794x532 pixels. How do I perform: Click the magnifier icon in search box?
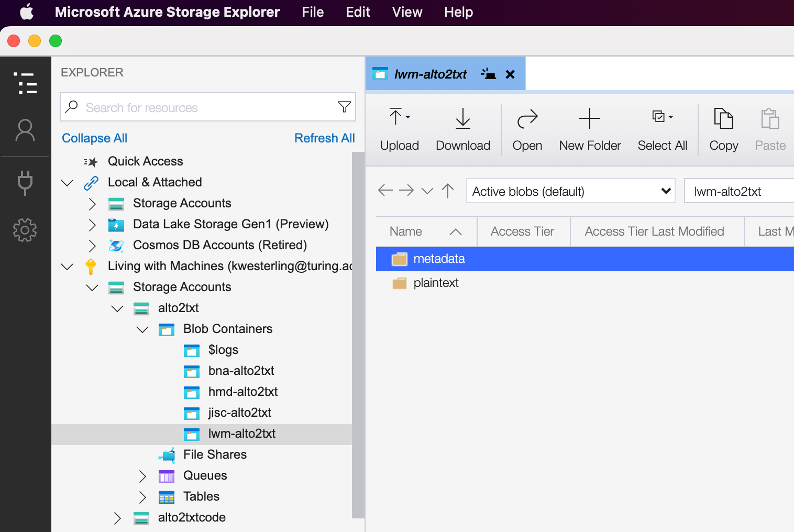72,107
